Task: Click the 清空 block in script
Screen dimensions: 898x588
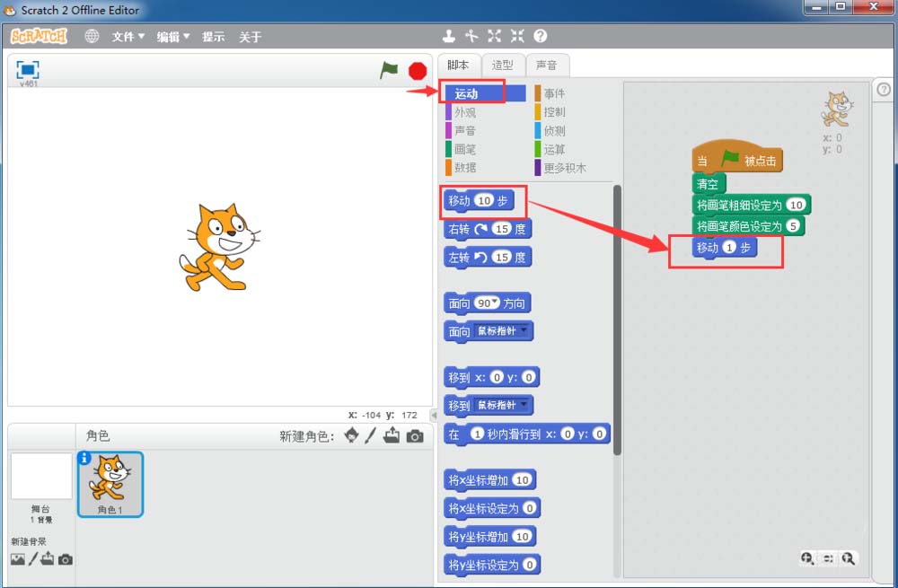Action: click(x=709, y=184)
